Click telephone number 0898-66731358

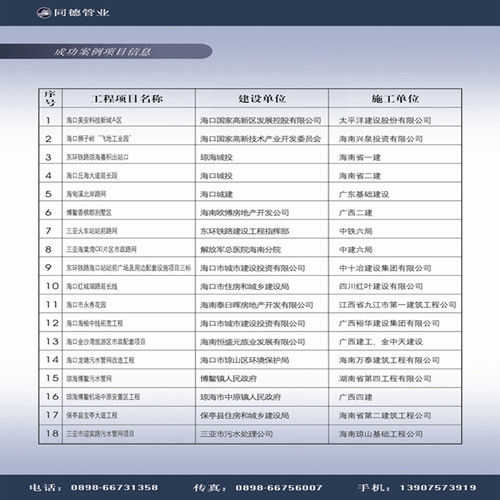click(x=114, y=487)
